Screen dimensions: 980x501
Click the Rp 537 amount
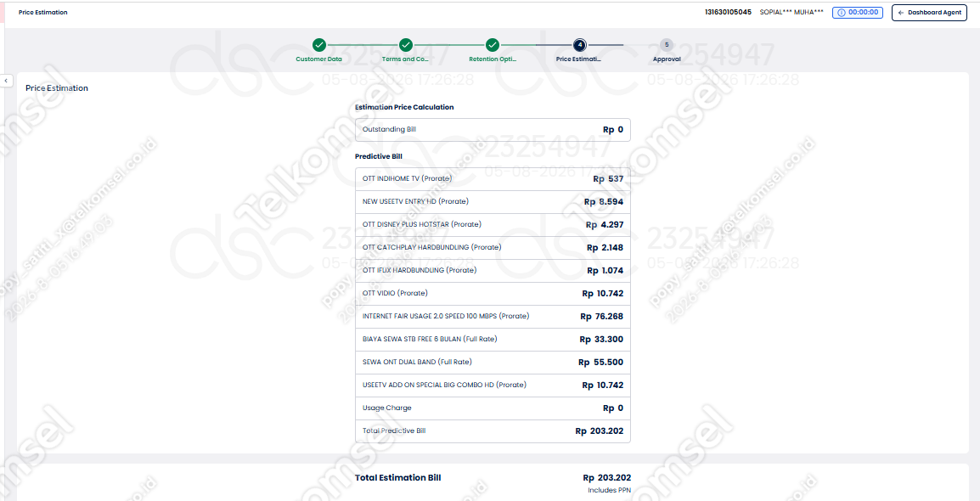(608, 178)
